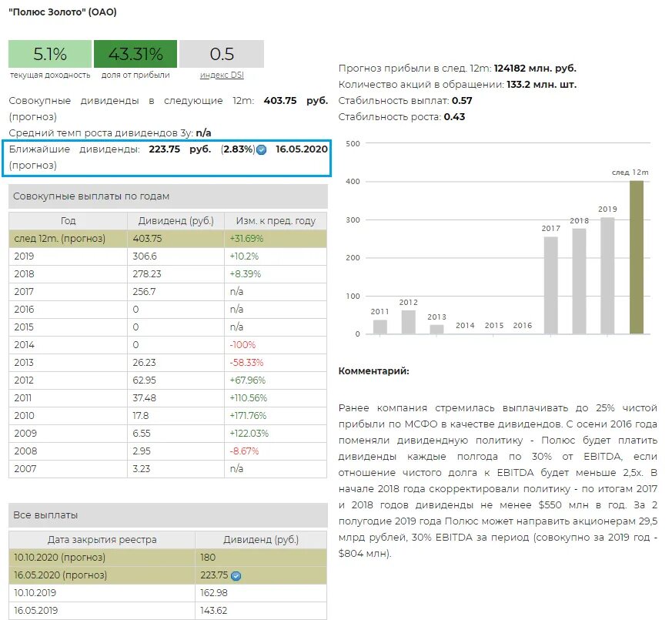
Task: Click the 2012 bar in the chart
Action: 409,322
